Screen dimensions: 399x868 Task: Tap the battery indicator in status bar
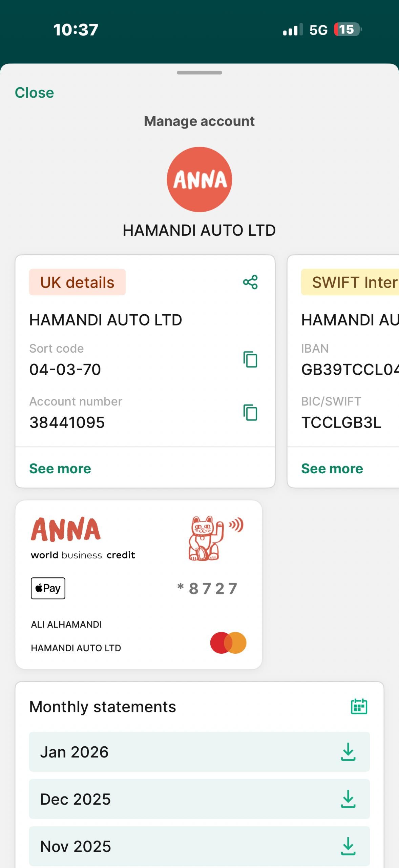347,29
